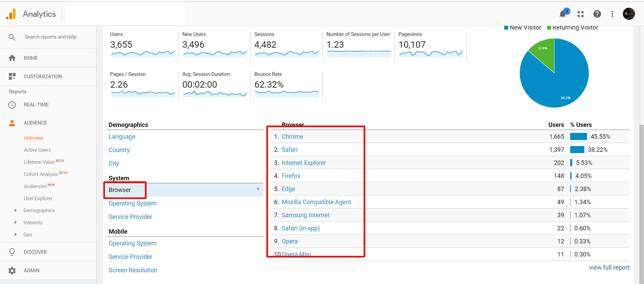Expand the Interests sidebar arrow
644x284 pixels.
(x=15, y=223)
